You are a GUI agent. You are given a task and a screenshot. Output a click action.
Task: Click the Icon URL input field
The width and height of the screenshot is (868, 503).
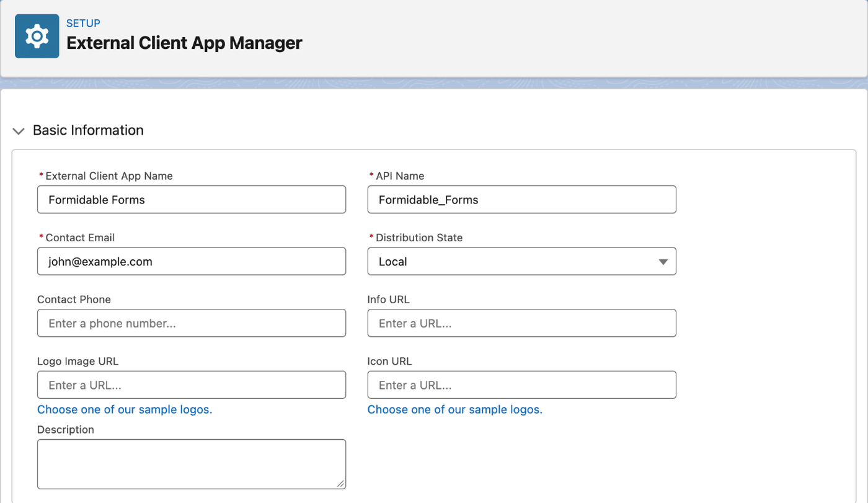coord(521,385)
